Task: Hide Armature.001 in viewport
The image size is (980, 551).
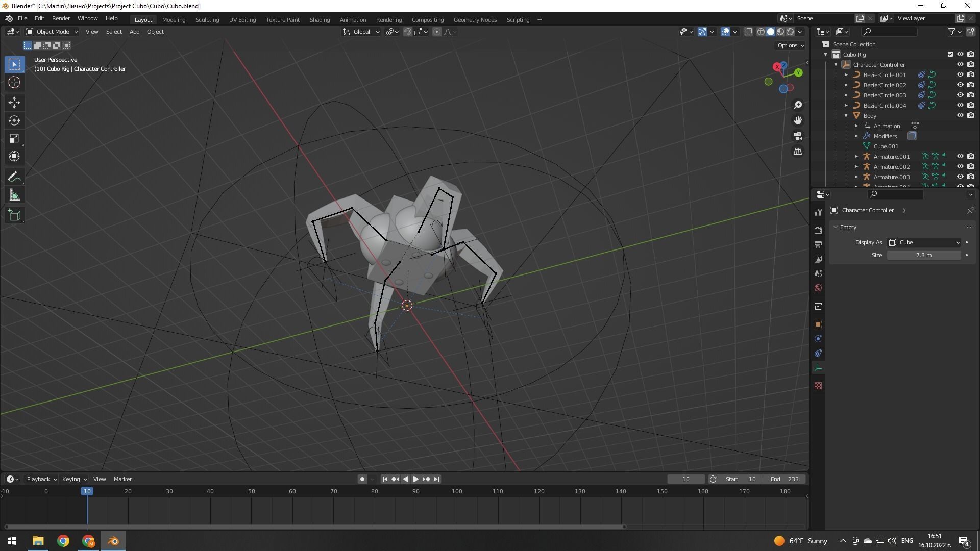Action: (x=960, y=157)
